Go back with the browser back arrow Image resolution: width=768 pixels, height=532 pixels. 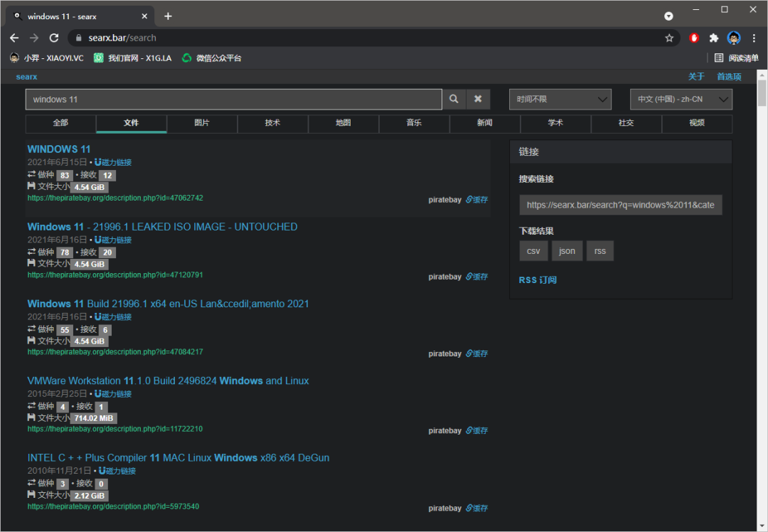14,38
